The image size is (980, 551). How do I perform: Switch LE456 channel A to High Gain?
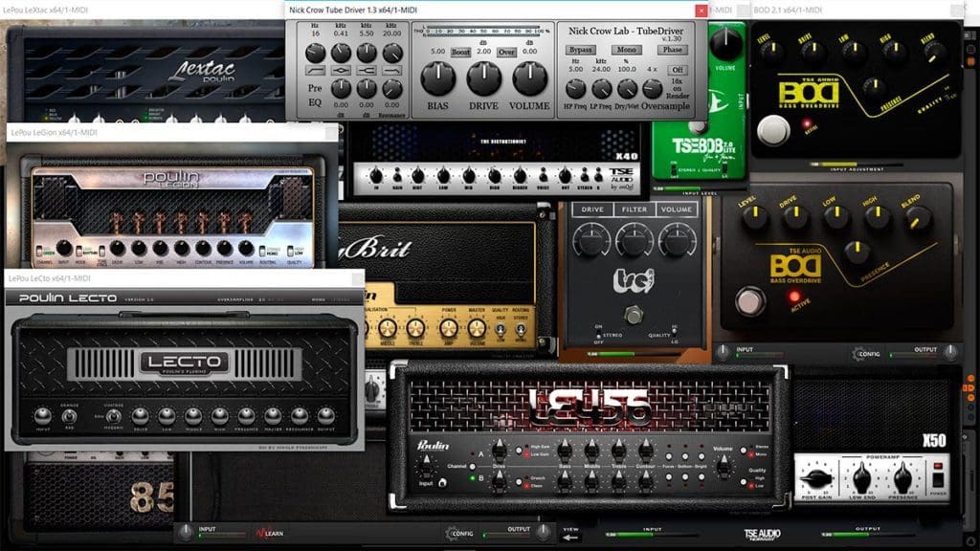pos(520,450)
